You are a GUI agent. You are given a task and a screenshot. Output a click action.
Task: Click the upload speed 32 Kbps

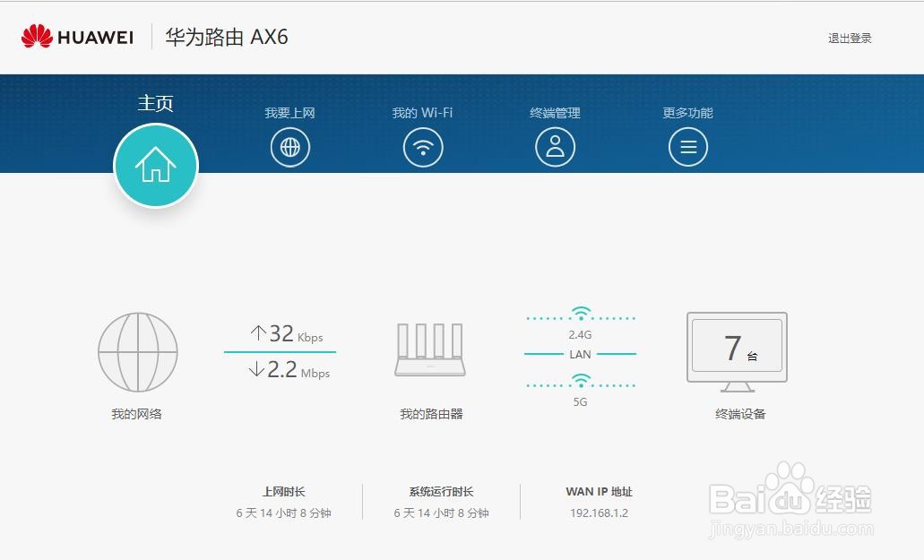(287, 334)
